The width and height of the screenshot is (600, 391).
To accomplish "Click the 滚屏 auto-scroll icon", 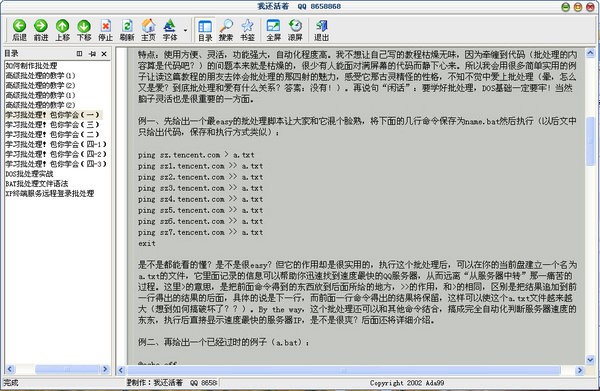I will 295,26.
